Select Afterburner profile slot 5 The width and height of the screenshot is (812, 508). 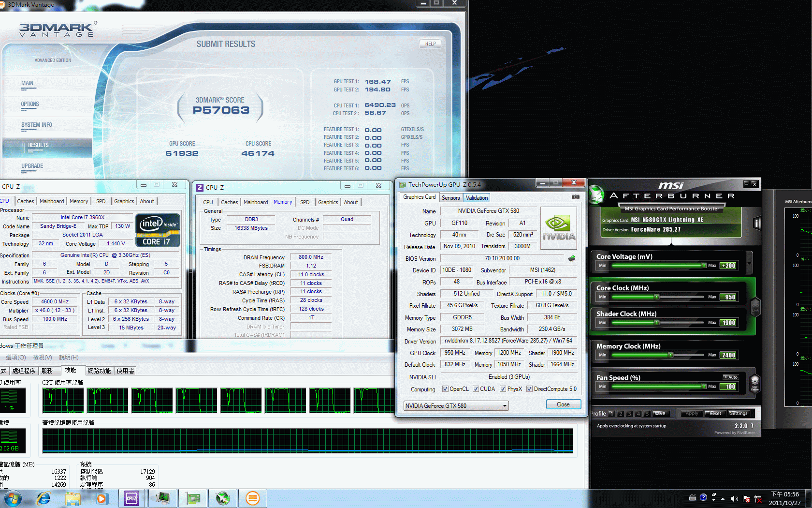point(647,414)
